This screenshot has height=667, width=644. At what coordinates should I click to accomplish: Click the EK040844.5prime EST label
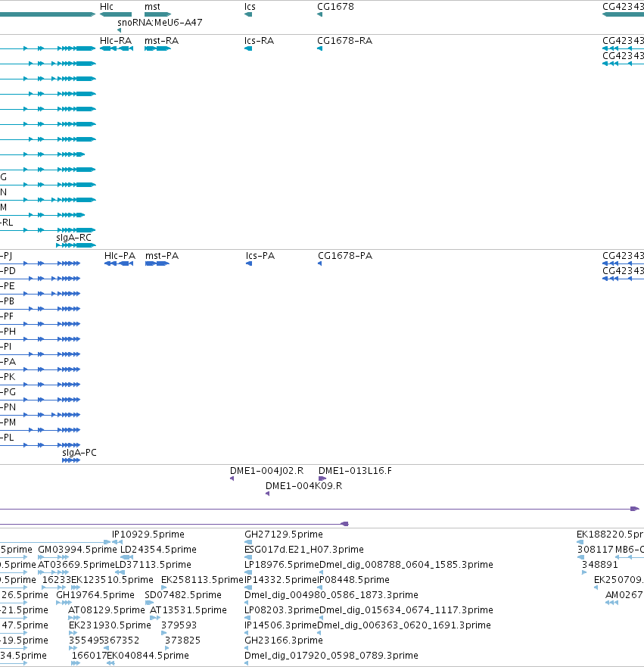click(x=148, y=656)
